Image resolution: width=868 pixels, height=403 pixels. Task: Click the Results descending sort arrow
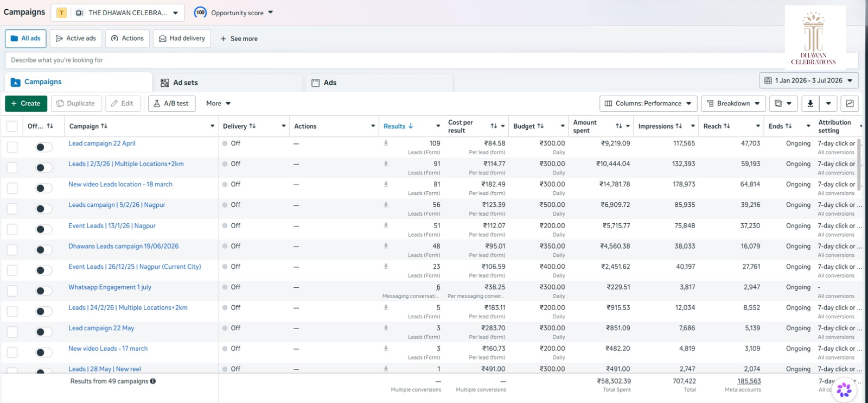tap(411, 126)
